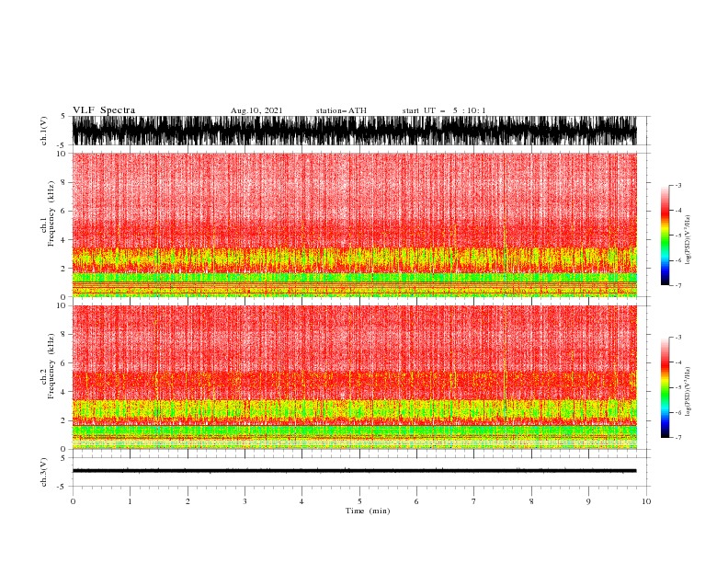The image size is (728, 563).
Task: Click the "-3" tick on the upper color bar
Action: [677, 185]
